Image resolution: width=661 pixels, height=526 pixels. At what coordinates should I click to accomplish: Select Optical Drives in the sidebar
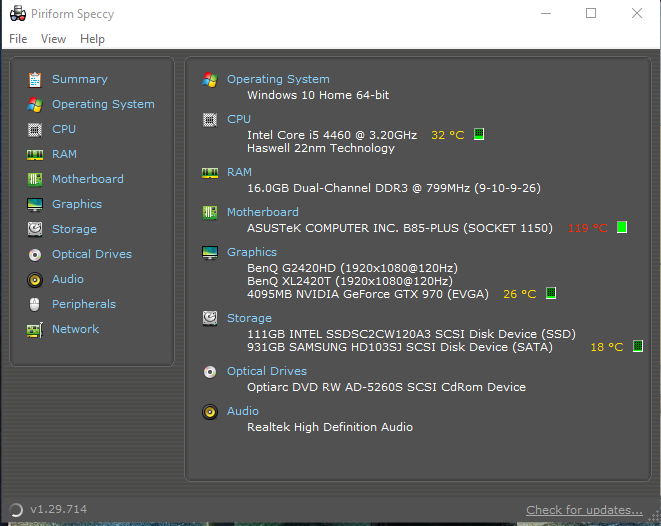[92, 254]
